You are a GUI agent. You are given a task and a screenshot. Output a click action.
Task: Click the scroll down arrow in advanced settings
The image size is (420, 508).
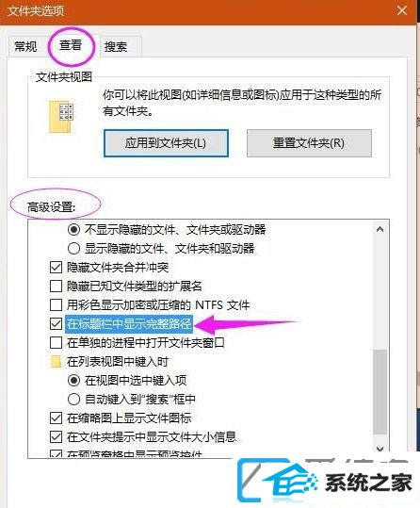pos(380,449)
